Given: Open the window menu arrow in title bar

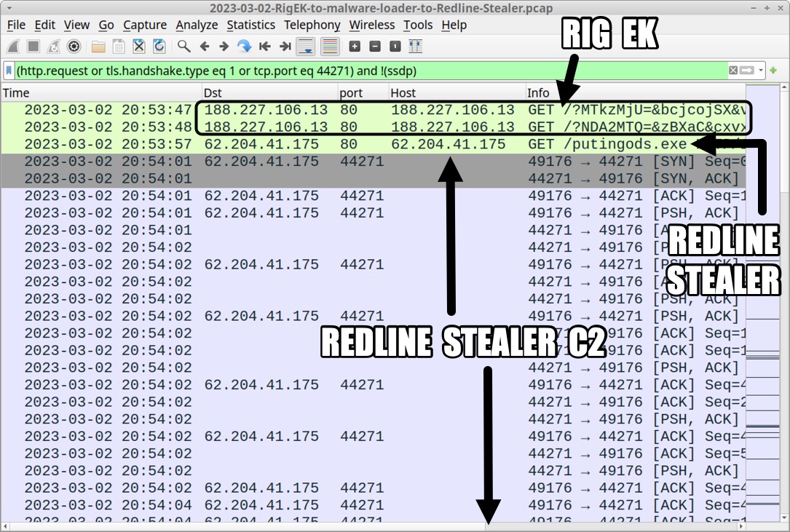Looking at the screenshot, I should pos(9,8).
